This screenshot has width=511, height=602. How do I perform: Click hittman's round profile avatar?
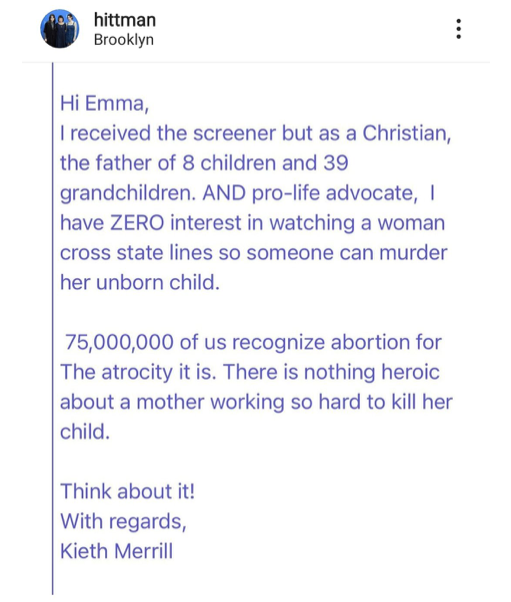pyautogui.click(x=60, y=29)
